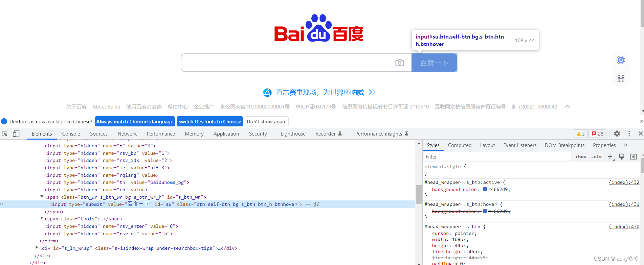The image size is (644, 265).
Task: Select the input type="submit" id="su" row
Action: pyautogui.click(x=207, y=204)
